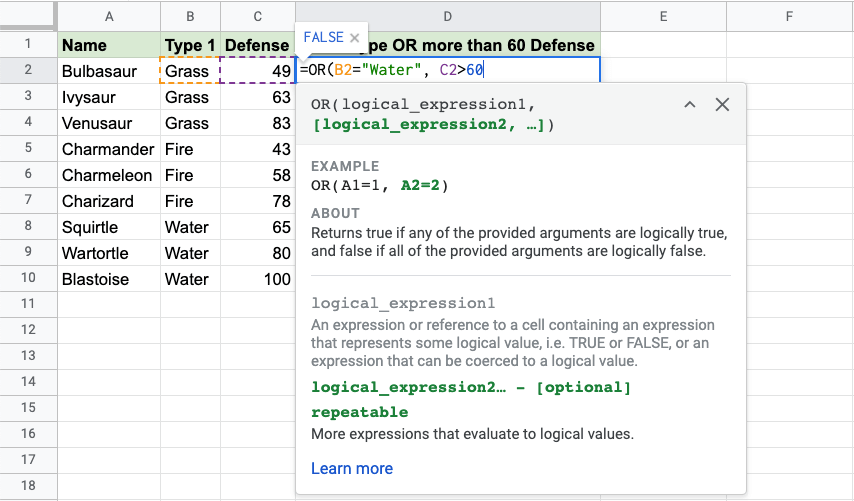The height and width of the screenshot is (501, 854).
Task: Click the Type 1 header cell
Action: [x=189, y=45]
